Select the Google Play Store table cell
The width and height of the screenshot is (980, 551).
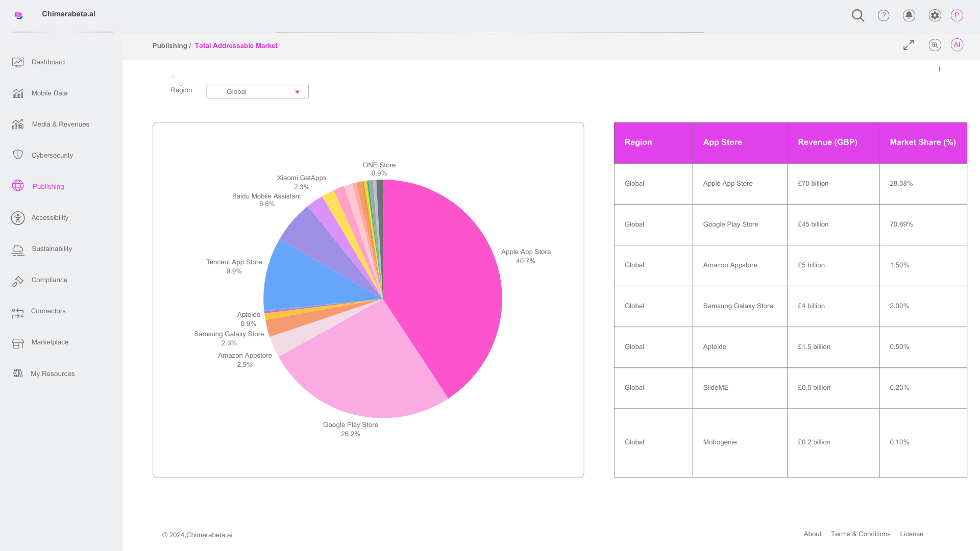point(740,224)
